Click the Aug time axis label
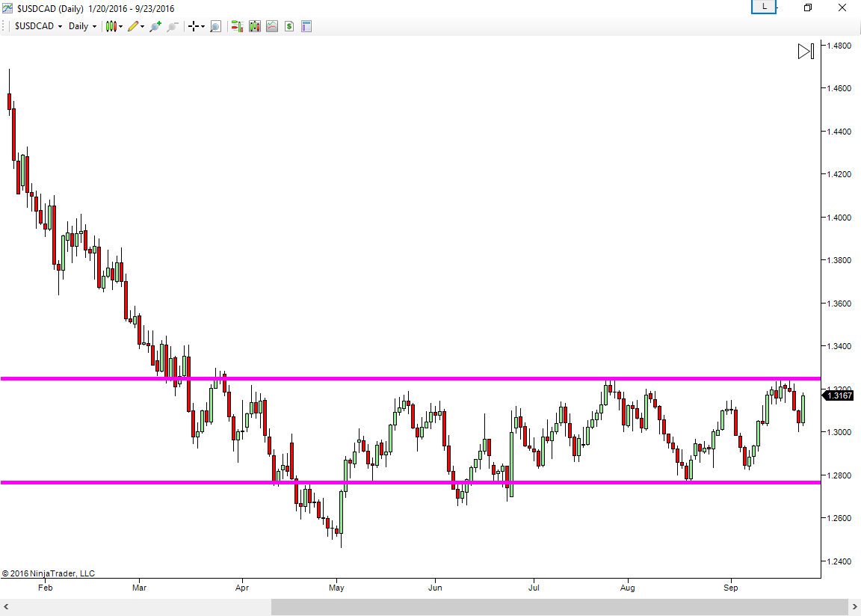The image size is (861, 616). [628, 588]
